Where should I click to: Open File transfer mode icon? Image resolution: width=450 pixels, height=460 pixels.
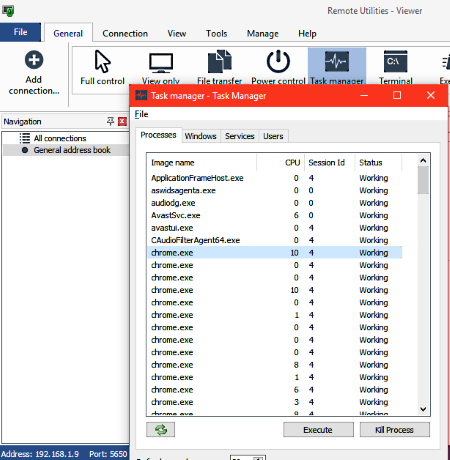(x=219, y=62)
